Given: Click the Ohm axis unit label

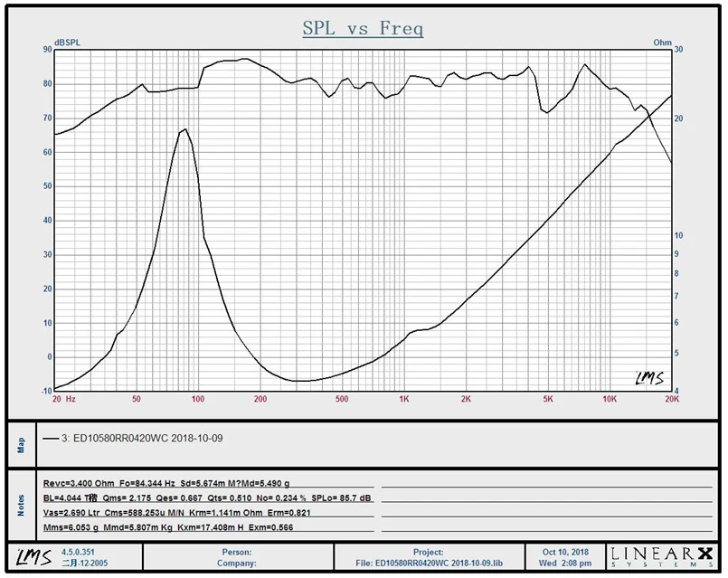Looking at the screenshot, I should (662, 43).
